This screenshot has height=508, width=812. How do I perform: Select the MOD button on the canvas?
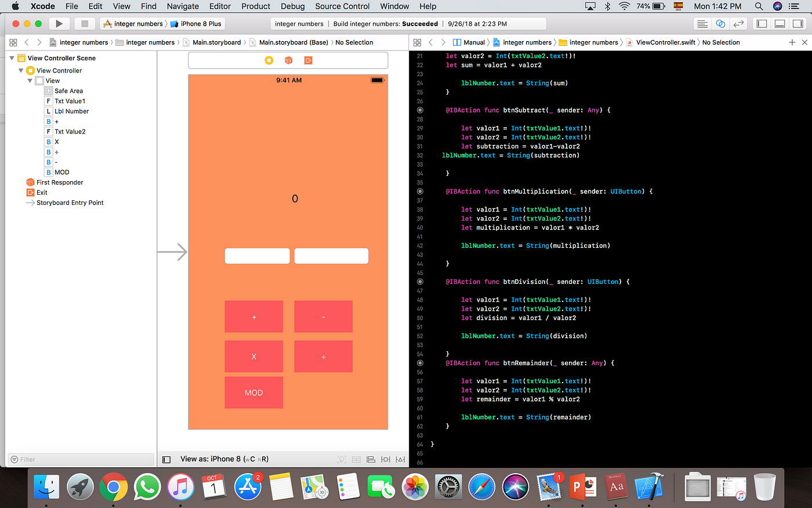pyautogui.click(x=254, y=392)
